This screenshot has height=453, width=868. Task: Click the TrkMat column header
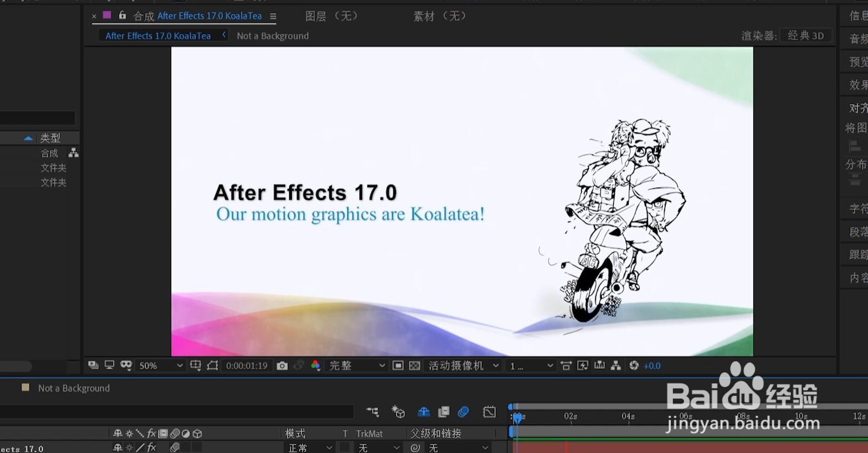[369, 433]
